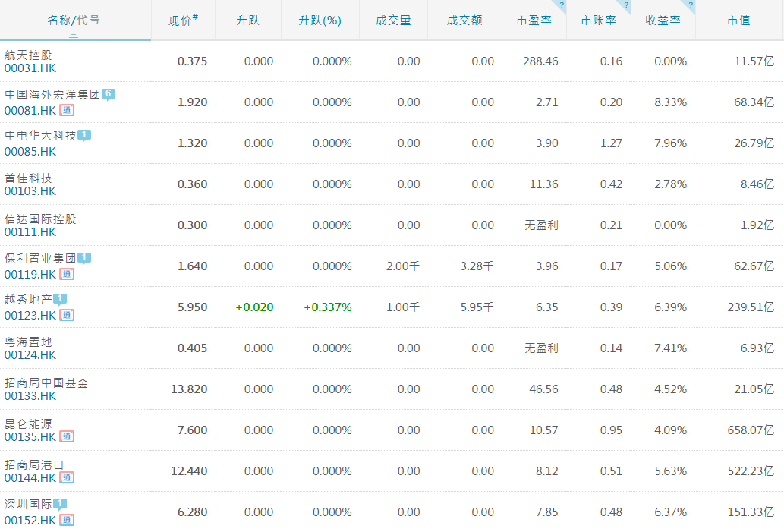Sort by 升跌(%) column header
The width and height of the screenshot is (784, 532).
click(320, 20)
